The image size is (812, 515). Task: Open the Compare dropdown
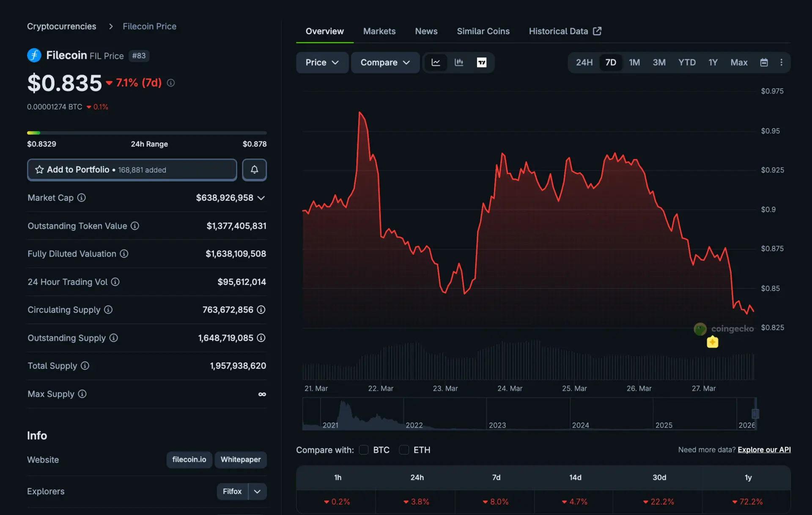pos(385,62)
